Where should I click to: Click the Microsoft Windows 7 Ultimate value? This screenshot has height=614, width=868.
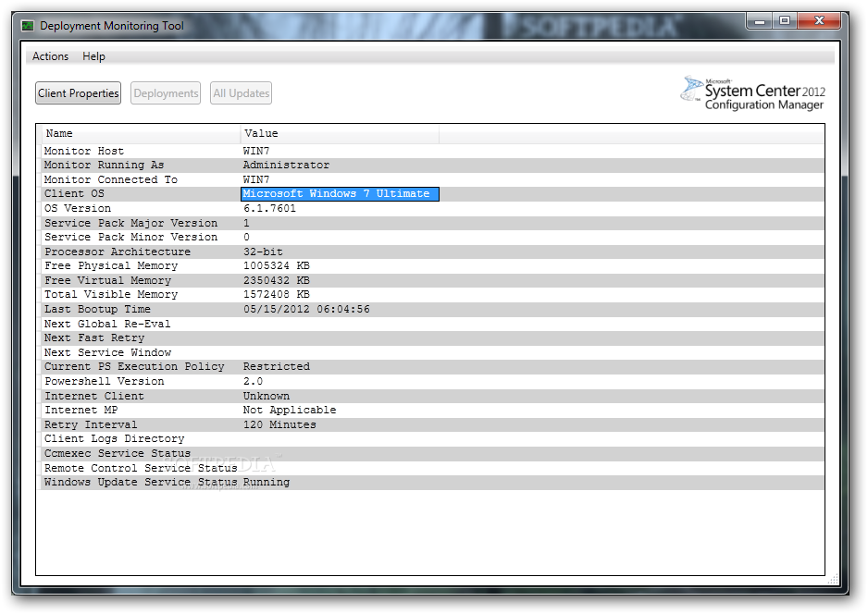[x=340, y=194]
